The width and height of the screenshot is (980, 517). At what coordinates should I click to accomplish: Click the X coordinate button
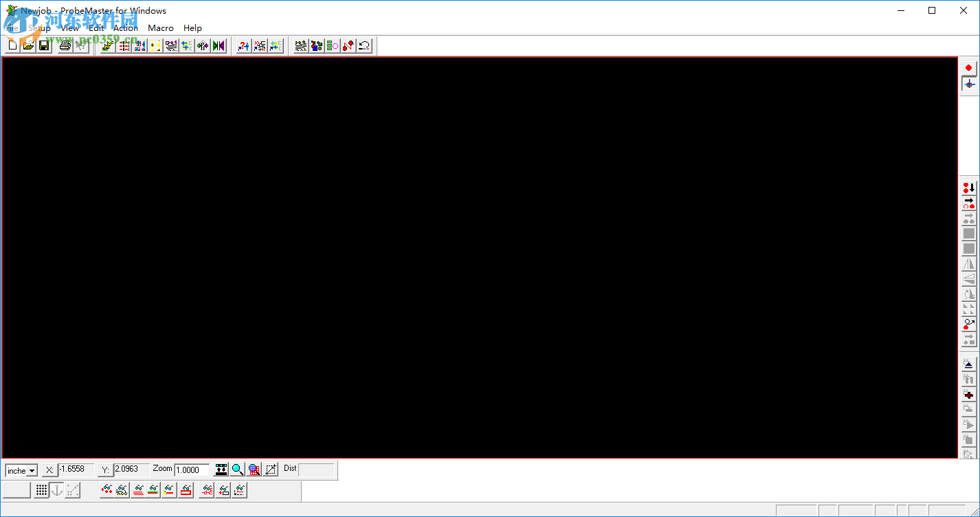(x=49, y=470)
